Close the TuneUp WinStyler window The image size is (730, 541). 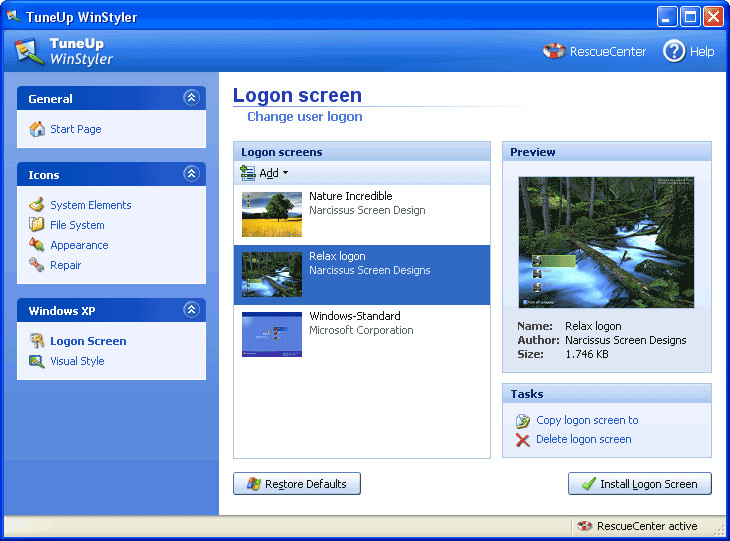pos(713,17)
